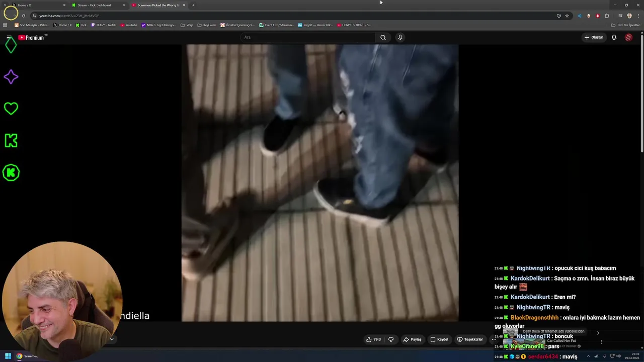Image resolution: width=644 pixels, height=362 pixels.
Task: Share the video via Paylaş button
Action: click(x=412, y=339)
